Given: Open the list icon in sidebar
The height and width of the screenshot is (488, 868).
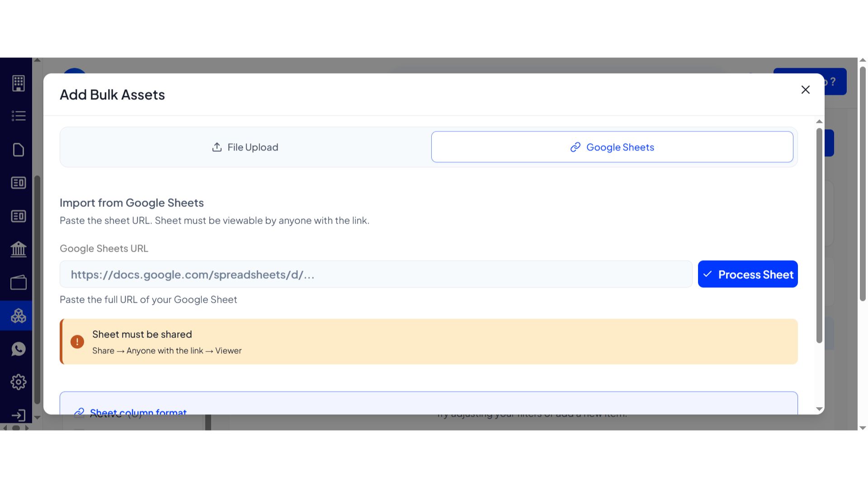Looking at the screenshot, I should 18,116.
